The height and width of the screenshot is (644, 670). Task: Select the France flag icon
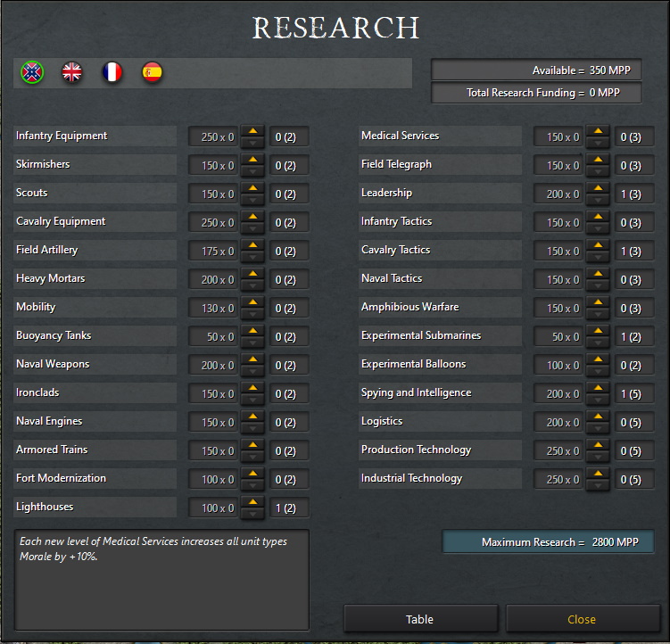pos(112,72)
